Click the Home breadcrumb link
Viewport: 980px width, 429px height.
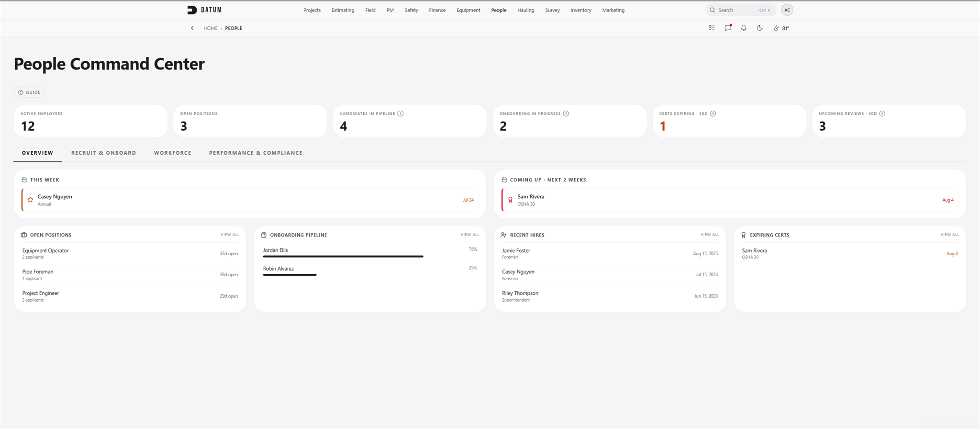pyautogui.click(x=211, y=28)
